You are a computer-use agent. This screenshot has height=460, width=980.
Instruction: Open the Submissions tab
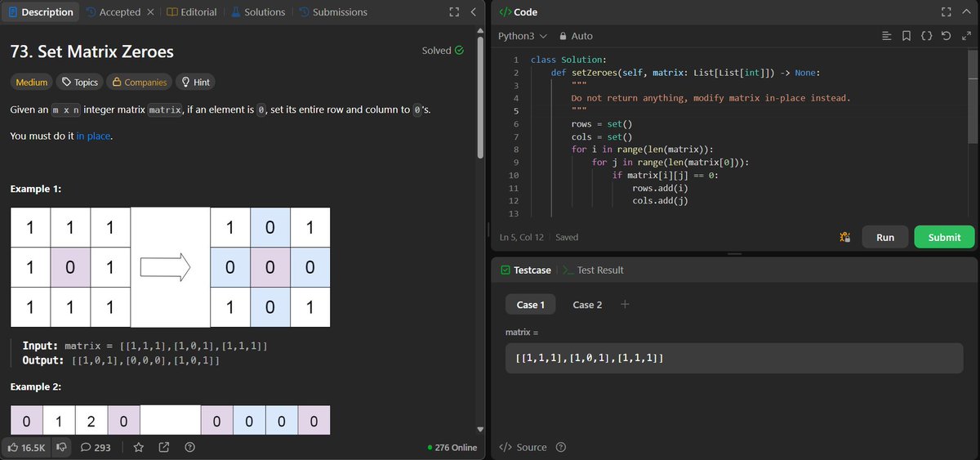tap(333, 12)
